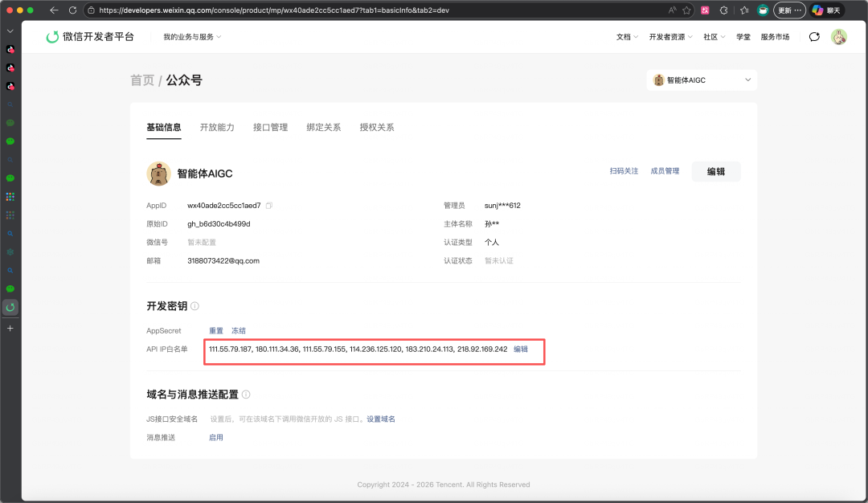Edit the API IP白名单 via 编辑 link
868x503 pixels.
point(520,350)
